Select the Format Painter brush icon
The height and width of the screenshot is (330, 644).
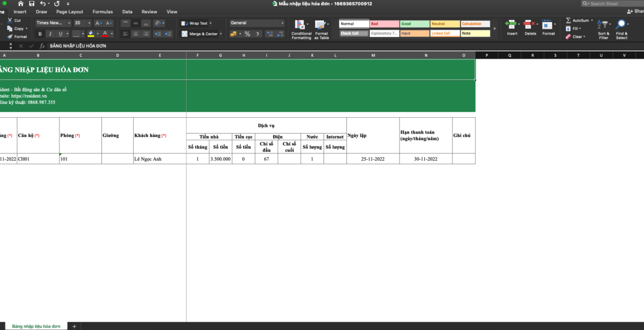click(x=10, y=36)
